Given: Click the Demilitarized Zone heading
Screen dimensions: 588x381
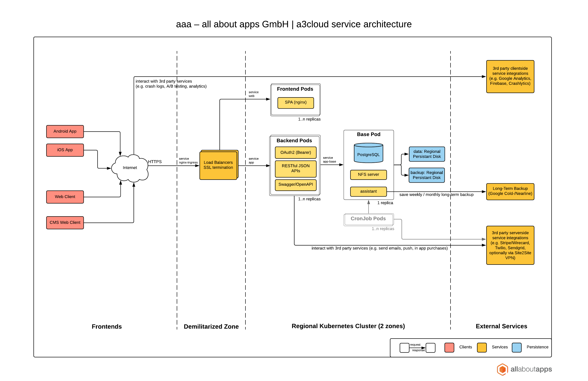Looking at the screenshot, I should (x=211, y=326).
